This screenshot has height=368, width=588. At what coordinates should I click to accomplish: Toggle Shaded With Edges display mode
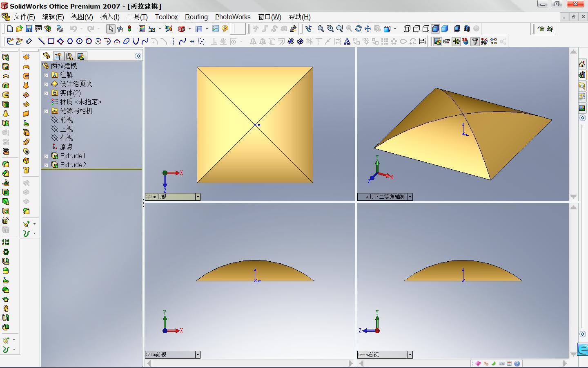pyautogui.click(x=435, y=29)
